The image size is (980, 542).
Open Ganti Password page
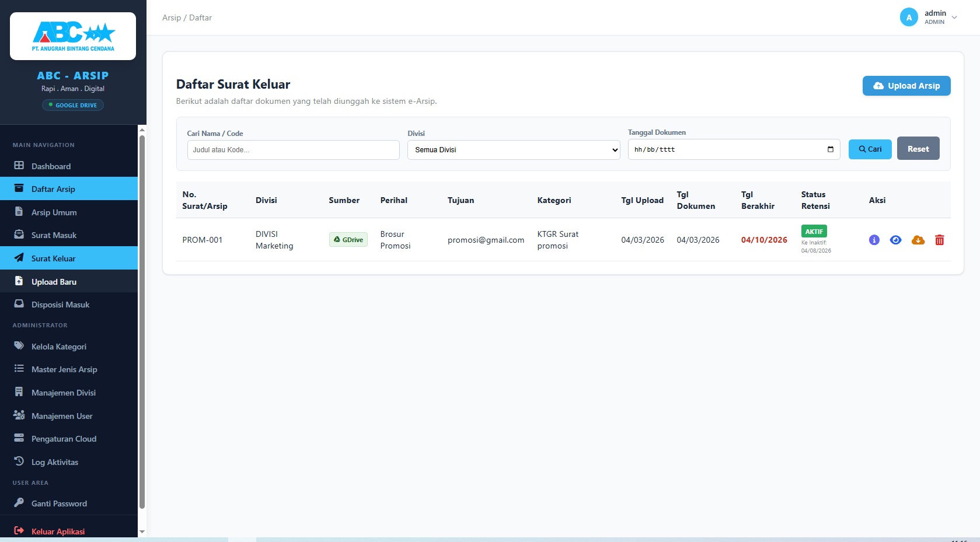coord(69,503)
